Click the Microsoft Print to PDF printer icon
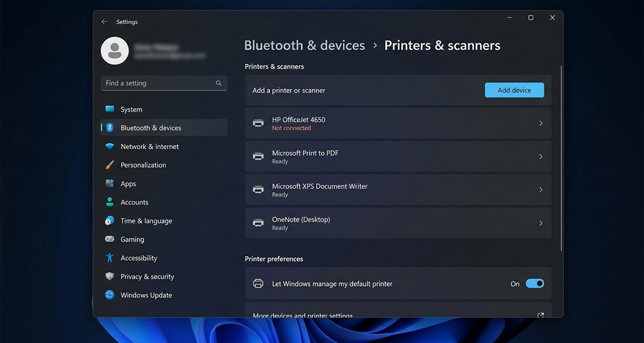This screenshot has height=343, width=644. [258, 156]
